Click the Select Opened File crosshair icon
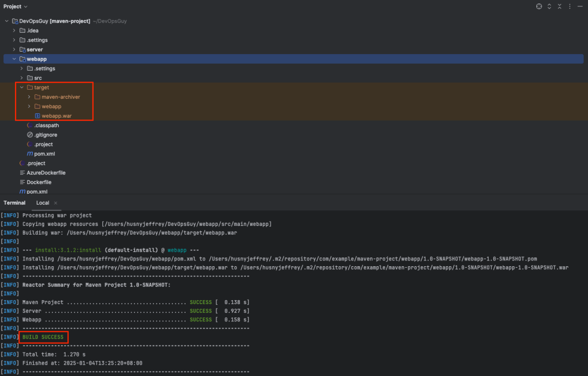Viewport: 588px width, 376px height. point(539,6)
